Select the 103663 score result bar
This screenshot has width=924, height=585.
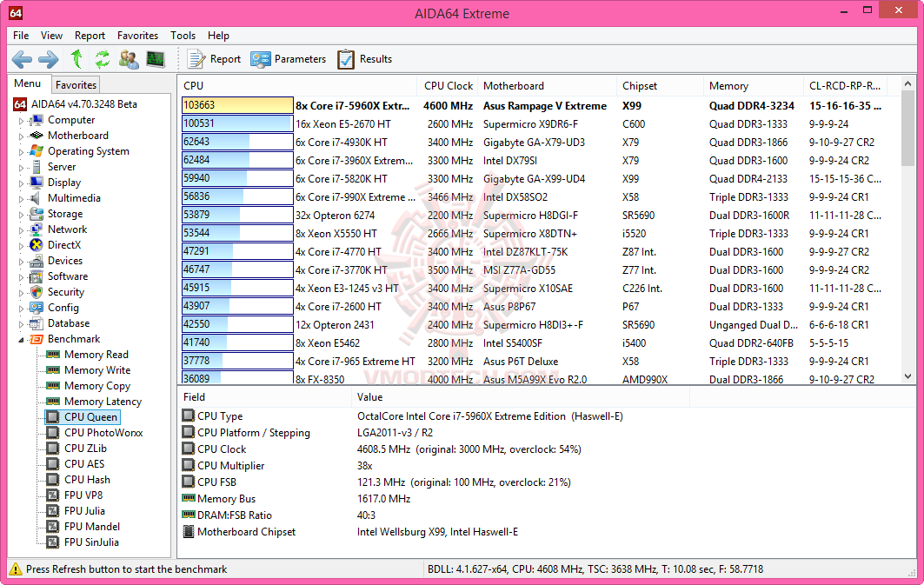click(x=237, y=105)
